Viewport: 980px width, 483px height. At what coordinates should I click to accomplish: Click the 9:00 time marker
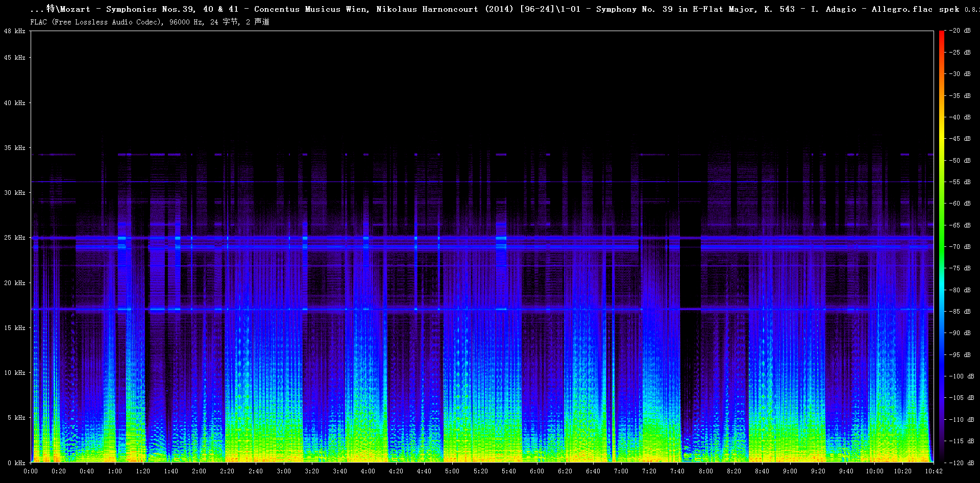click(790, 471)
